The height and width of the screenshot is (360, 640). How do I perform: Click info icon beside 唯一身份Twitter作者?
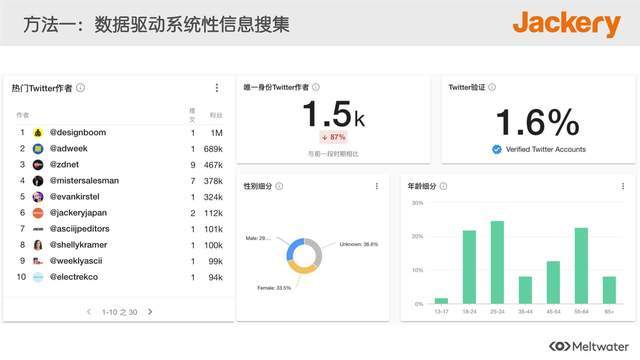pyautogui.click(x=316, y=87)
